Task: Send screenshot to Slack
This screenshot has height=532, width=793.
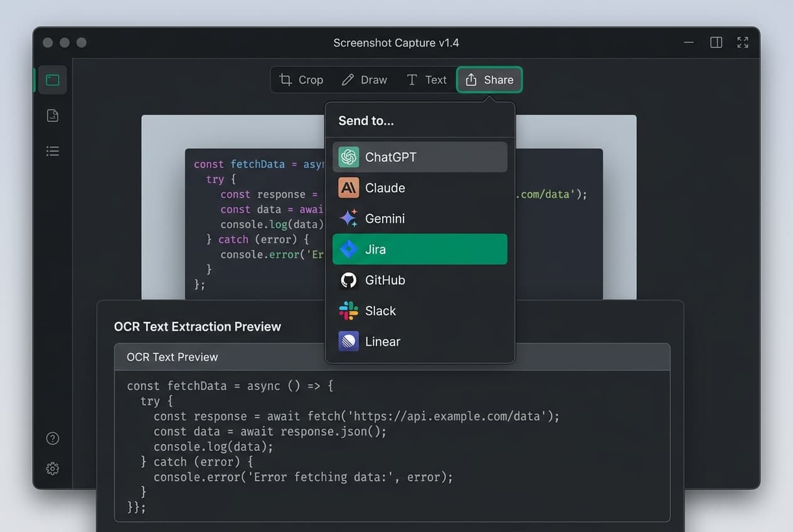Action: [420, 311]
